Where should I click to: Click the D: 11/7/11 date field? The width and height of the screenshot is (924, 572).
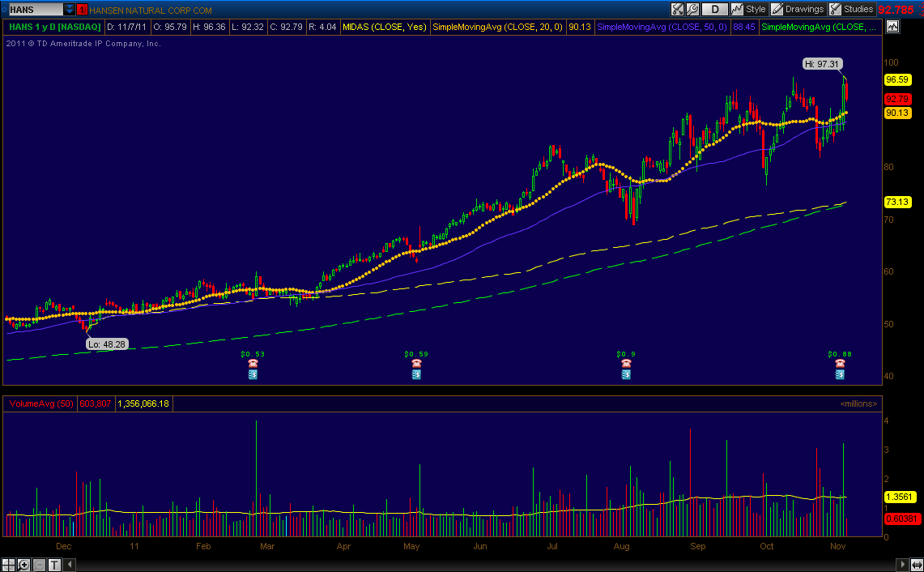tap(126, 27)
